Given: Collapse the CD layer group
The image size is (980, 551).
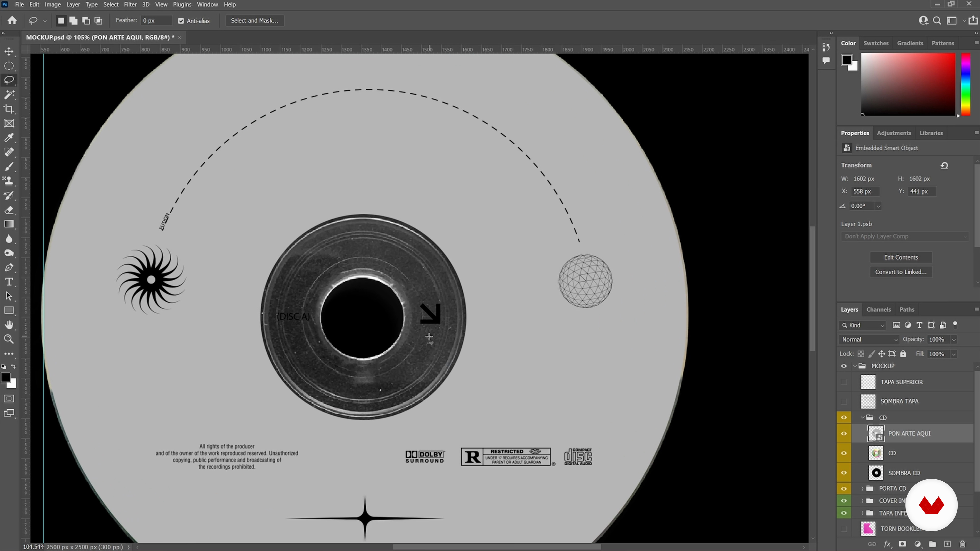Looking at the screenshot, I should (862, 418).
